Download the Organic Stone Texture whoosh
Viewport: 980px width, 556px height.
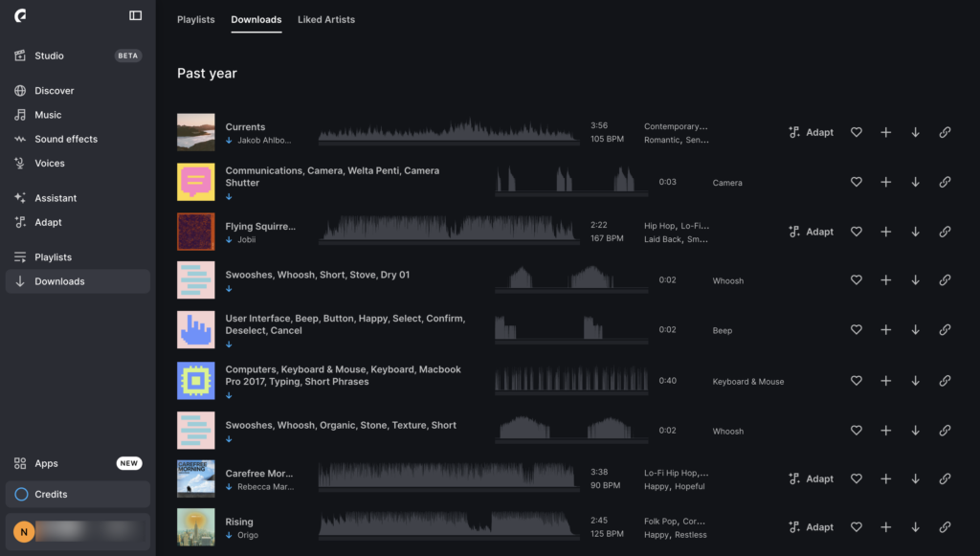pos(915,431)
